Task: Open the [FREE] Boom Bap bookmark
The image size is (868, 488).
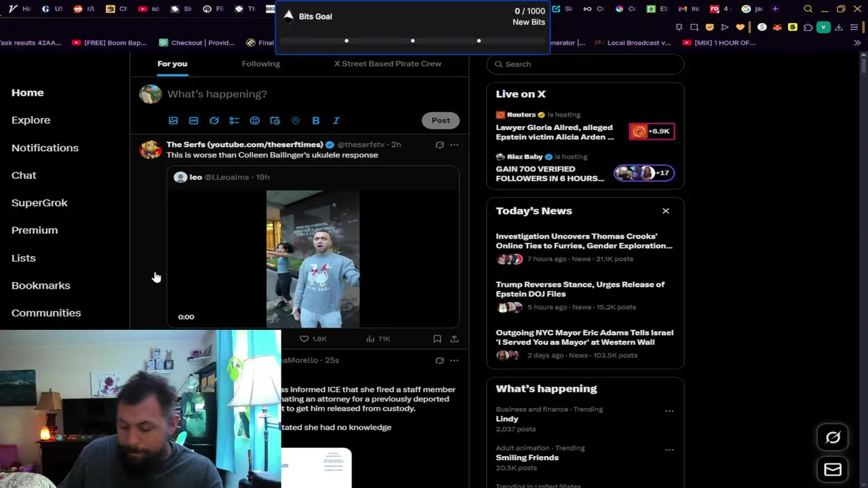Action: pos(109,43)
